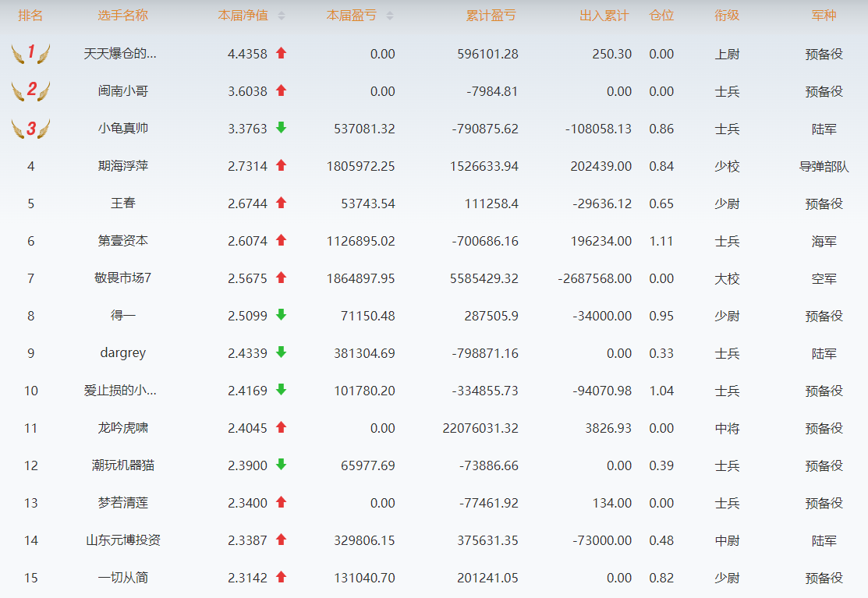Select rank number 15
The height and width of the screenshot is (598, 868).
(31, 578)
